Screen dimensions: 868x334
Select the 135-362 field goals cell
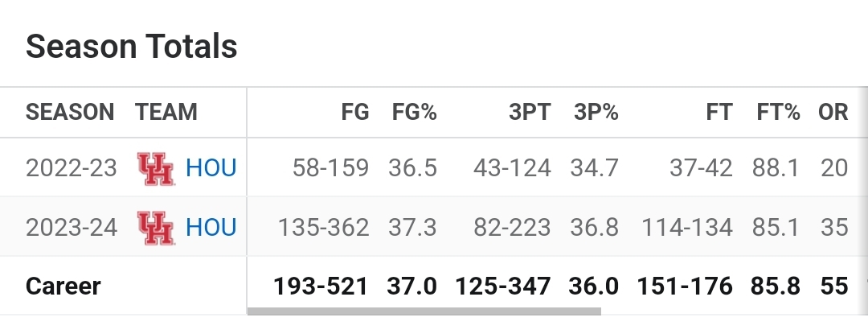(x=323, y=227)
